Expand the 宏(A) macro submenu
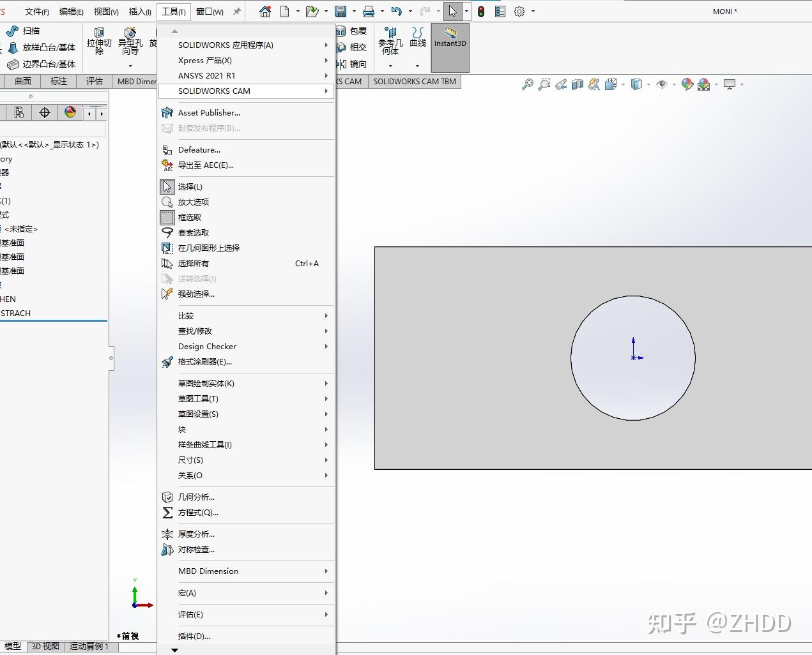This screenshot has width=812, height=655. click(246, 593)
